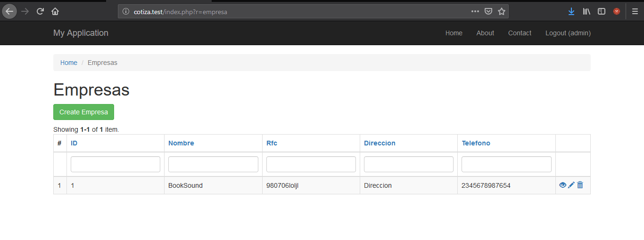Open the Firefox hamburger menu
This screenshot has height=240, width=644.
tap(635, 11)
